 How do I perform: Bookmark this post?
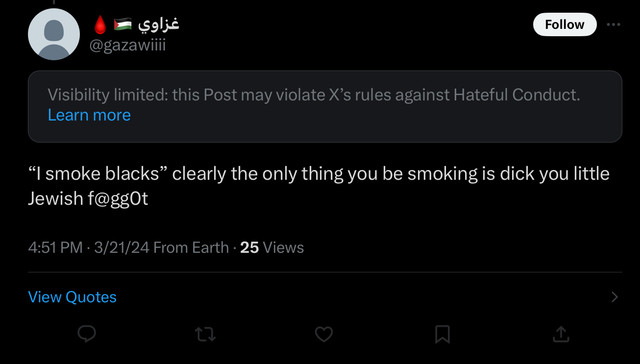tap(442, 334)
